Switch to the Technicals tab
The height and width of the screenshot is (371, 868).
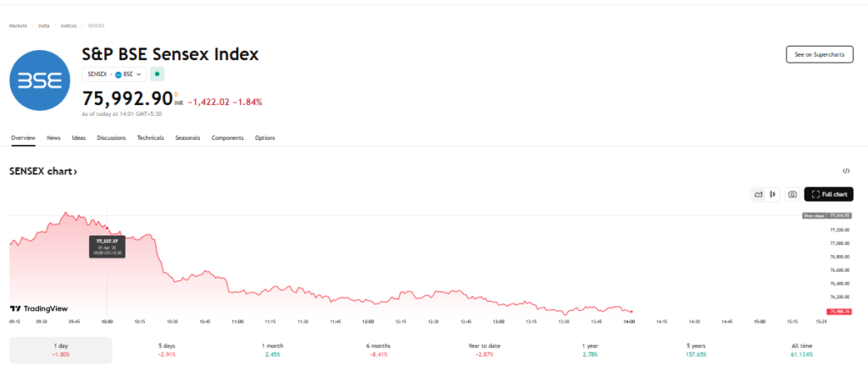coord(151,138)
